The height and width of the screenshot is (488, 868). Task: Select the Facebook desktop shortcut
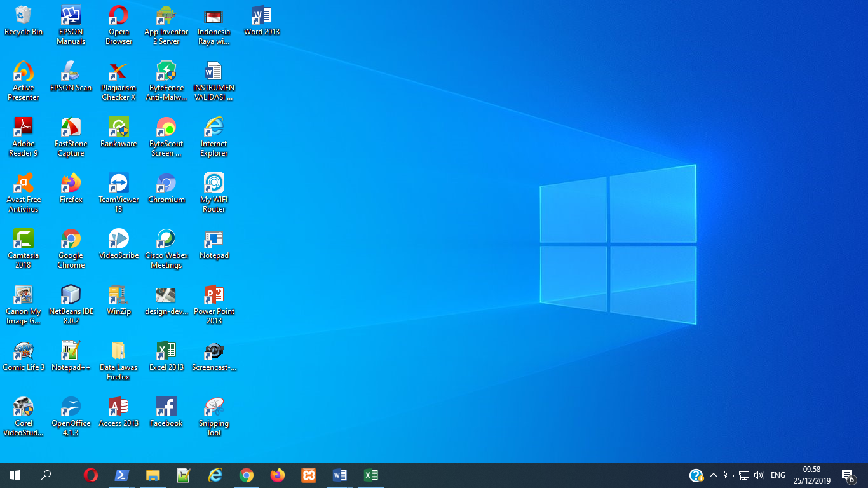166,412
